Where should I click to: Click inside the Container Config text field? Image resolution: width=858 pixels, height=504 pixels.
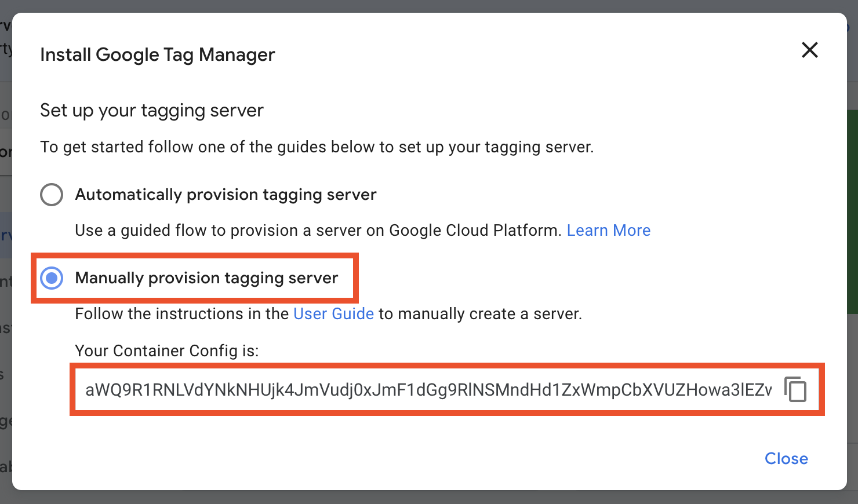[428, 390]
